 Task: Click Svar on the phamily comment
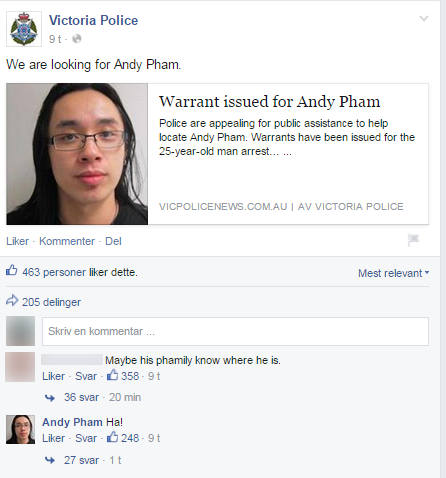(x=86, y=376)
